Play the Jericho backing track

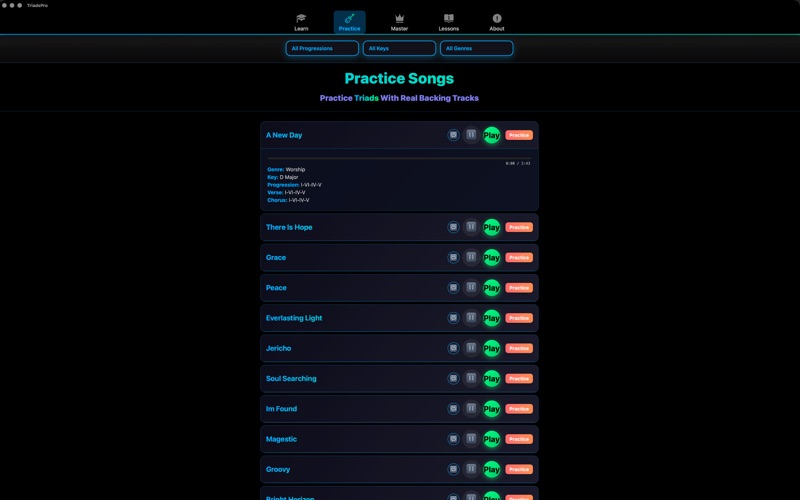pyautogui.click(x=492, y=348)
